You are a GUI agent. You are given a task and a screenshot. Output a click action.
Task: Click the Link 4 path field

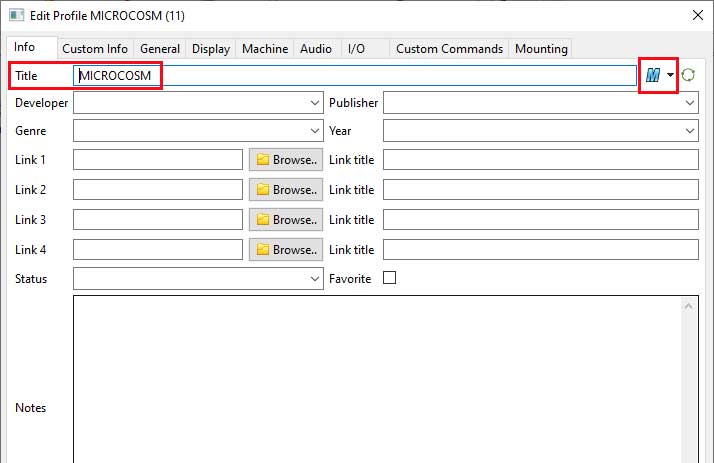[158, 250]
